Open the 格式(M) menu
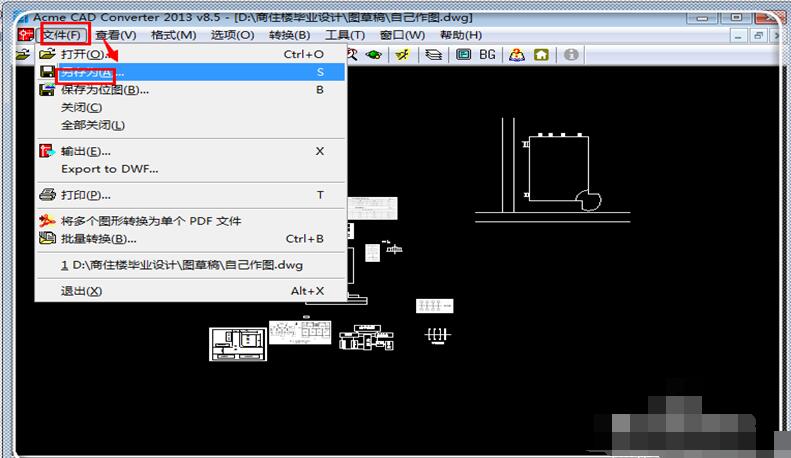 [174, 35]
